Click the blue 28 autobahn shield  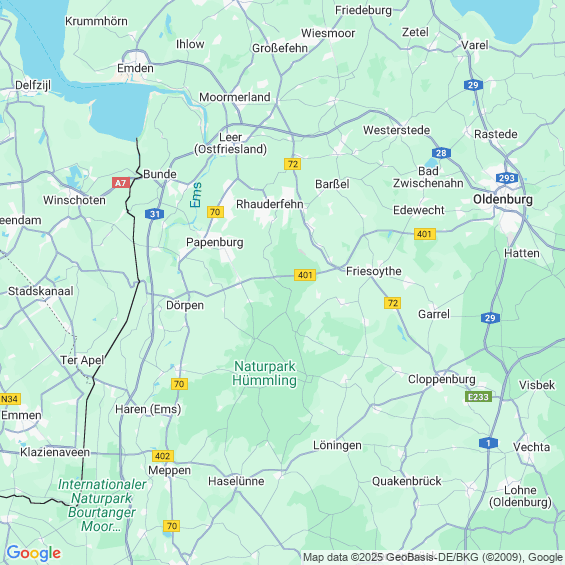[x=441, y=153]
